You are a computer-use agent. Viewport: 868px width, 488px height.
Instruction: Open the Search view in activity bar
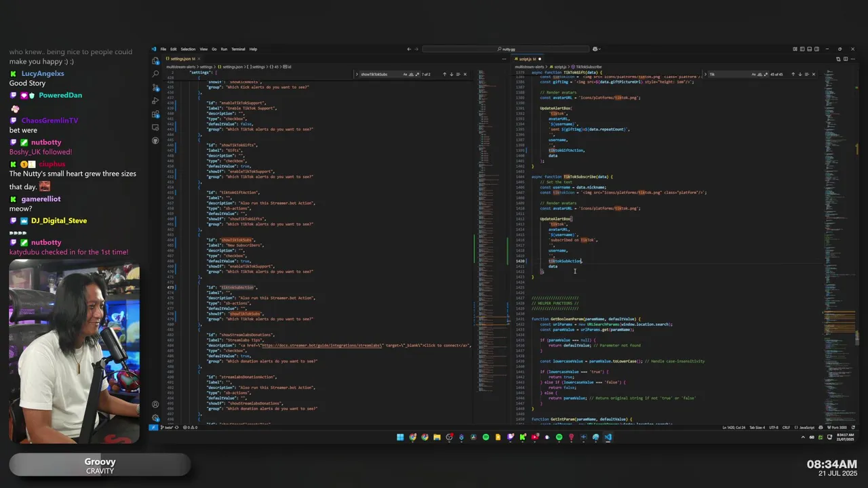tap(155, 74)
